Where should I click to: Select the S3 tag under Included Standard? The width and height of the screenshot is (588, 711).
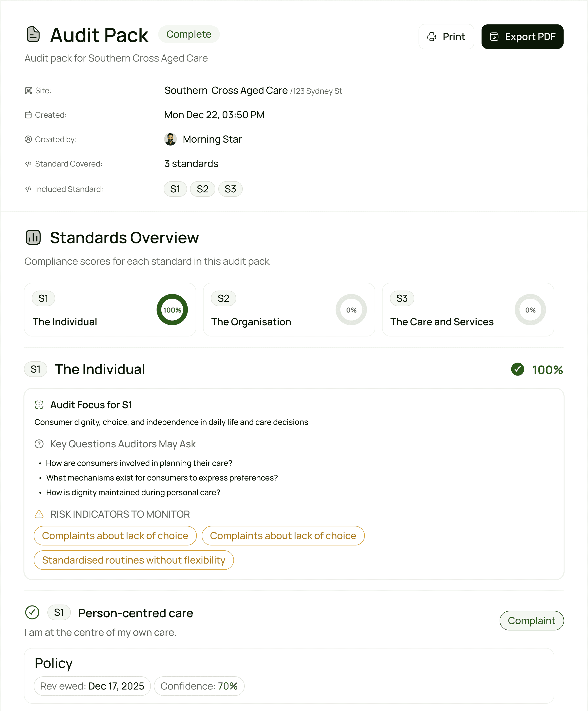click(231, 189)
